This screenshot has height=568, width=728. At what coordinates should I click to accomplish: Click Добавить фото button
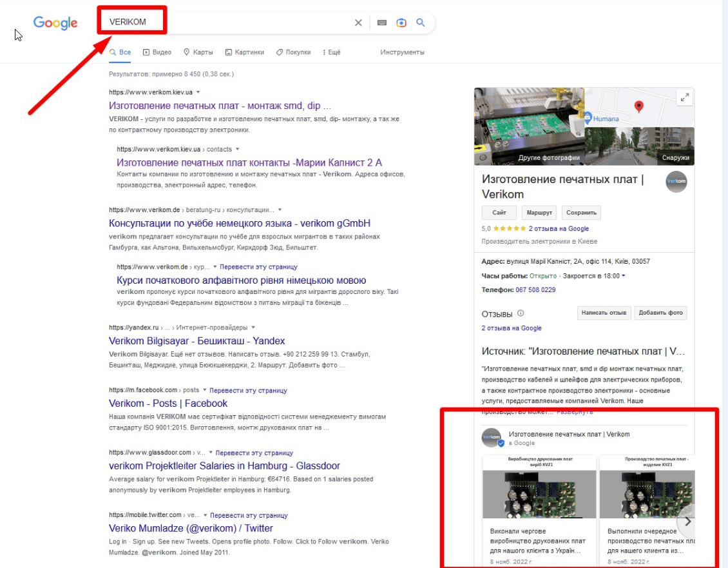[x=660, y=313]
